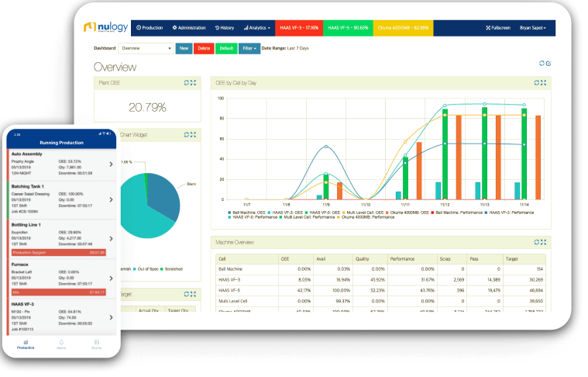This screenshot has width=588, height=377.
Task: Refresh the Machine Overview widget
Action: 535,242
